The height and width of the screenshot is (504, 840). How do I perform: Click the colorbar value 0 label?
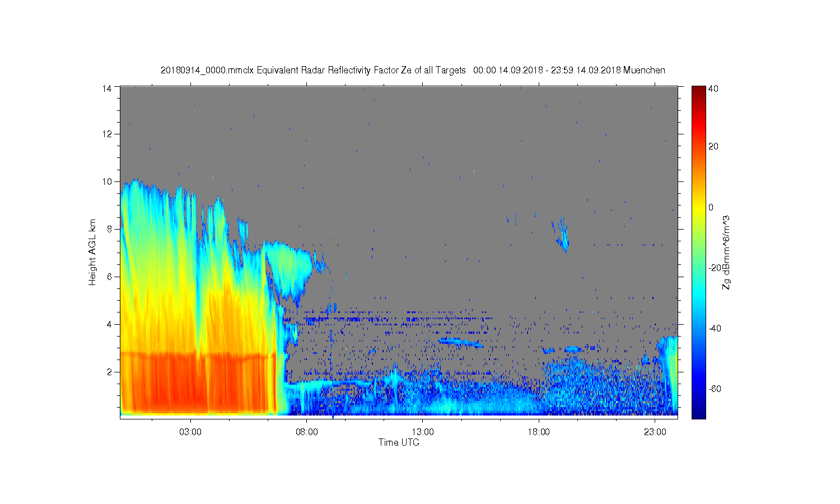[711, 207]
